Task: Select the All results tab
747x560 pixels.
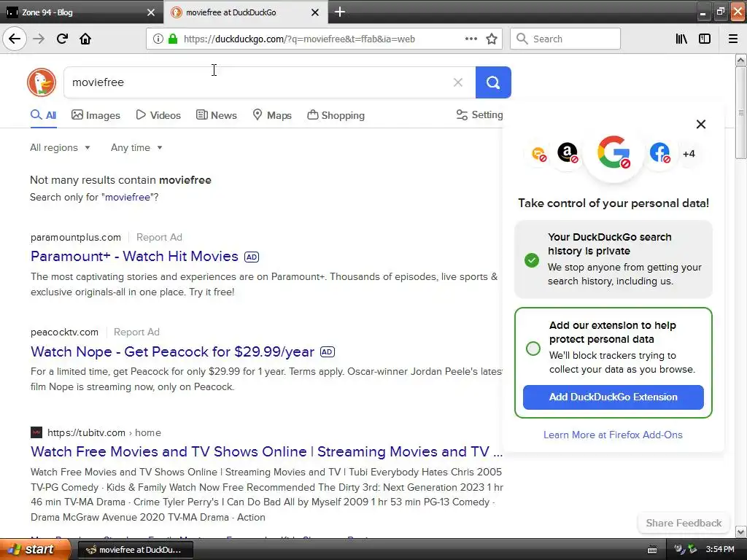Action: point(43,115)
